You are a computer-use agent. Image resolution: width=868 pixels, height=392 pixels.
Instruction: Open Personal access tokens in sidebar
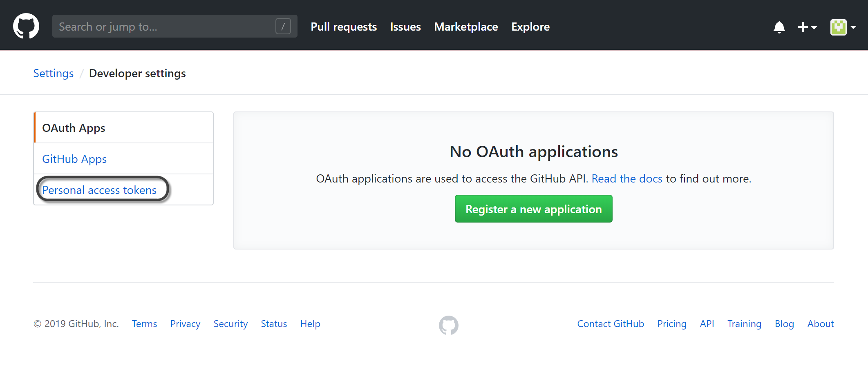[123, 190]
